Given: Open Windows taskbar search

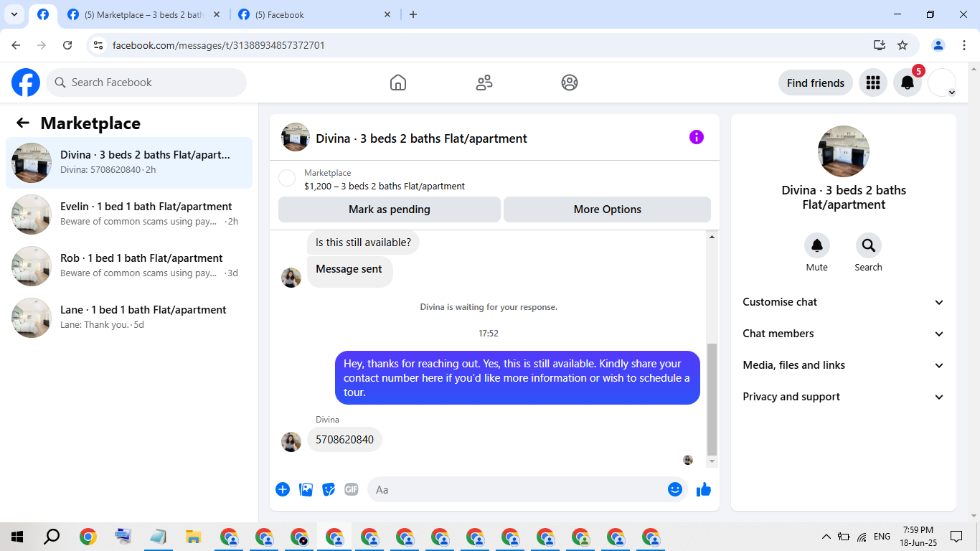Looking at the screenshot, I should 52,537.
